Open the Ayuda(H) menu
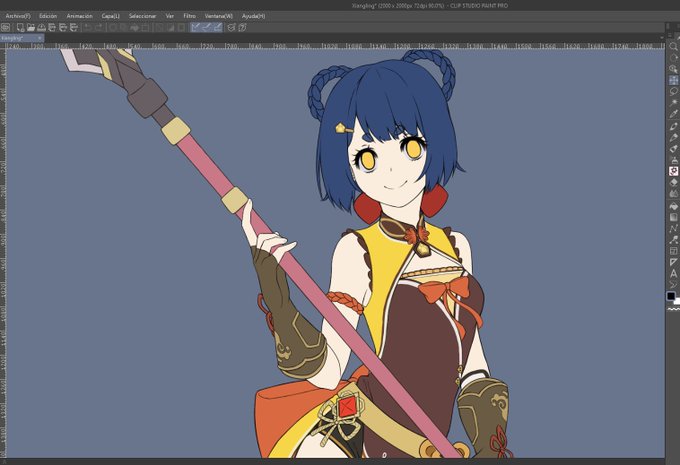 (253, 16)
